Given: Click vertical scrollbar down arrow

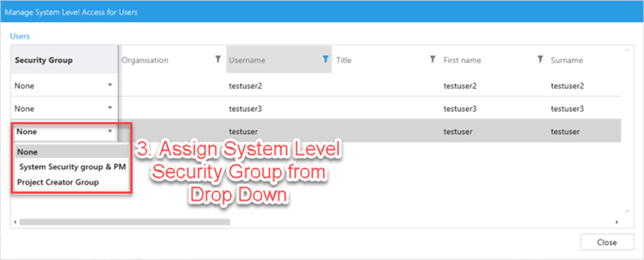Looking at the screenshot, I should click(x=627, y=212).
